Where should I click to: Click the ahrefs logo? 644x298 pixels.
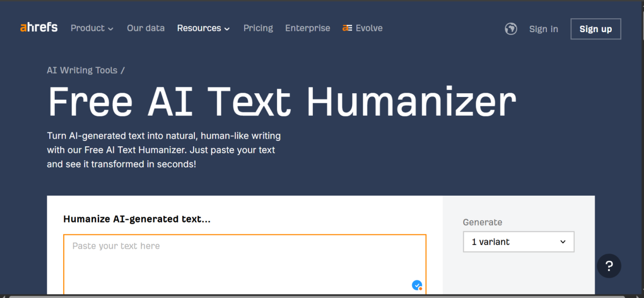39,28
